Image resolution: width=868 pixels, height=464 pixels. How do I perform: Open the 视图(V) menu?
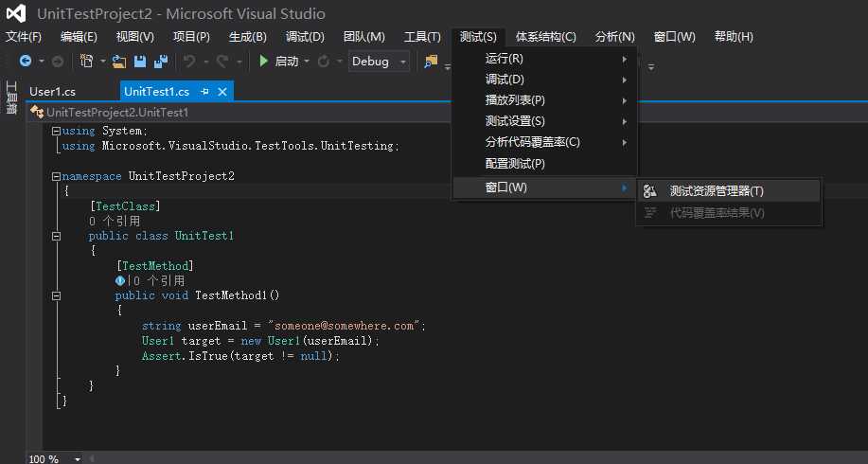[135, 37]
